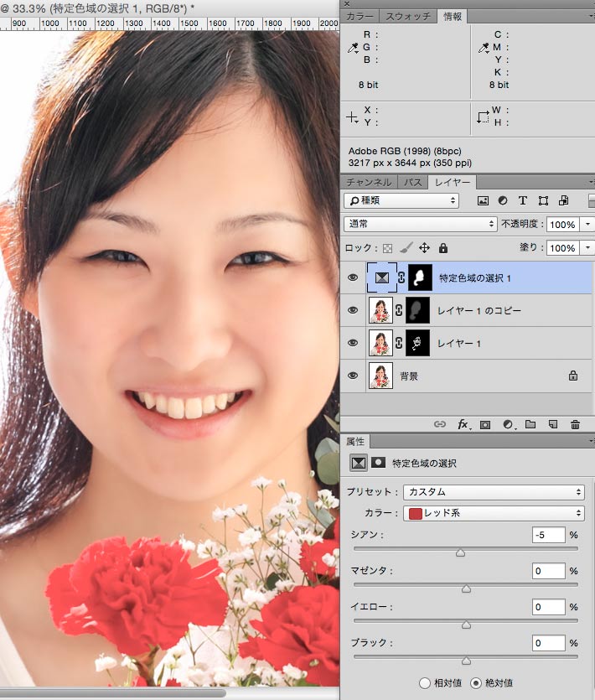This screenshot has height=700, width=595.
Task: Click the add layer style fx icon
Action: pyautogui.click(x=463, y=425)
